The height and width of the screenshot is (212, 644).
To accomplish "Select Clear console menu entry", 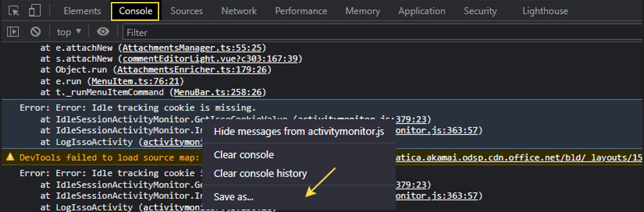I will click(x=244, y=155).
